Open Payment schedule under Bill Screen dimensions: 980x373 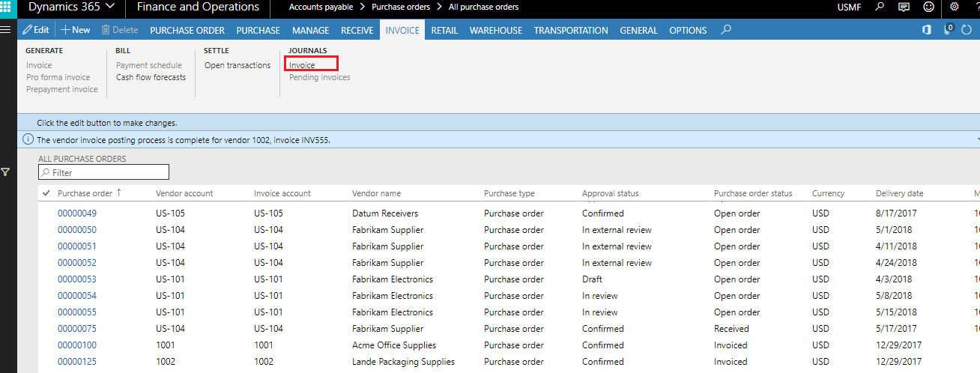coord(149,65)
